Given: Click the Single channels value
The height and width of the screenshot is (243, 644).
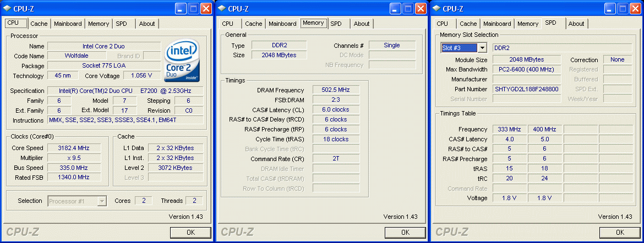Looking at the screenshot, I should pos(392,45).
